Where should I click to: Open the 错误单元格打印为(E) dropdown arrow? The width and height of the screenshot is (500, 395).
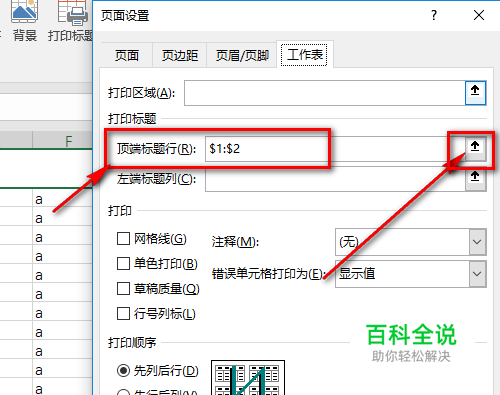(477, 274)
